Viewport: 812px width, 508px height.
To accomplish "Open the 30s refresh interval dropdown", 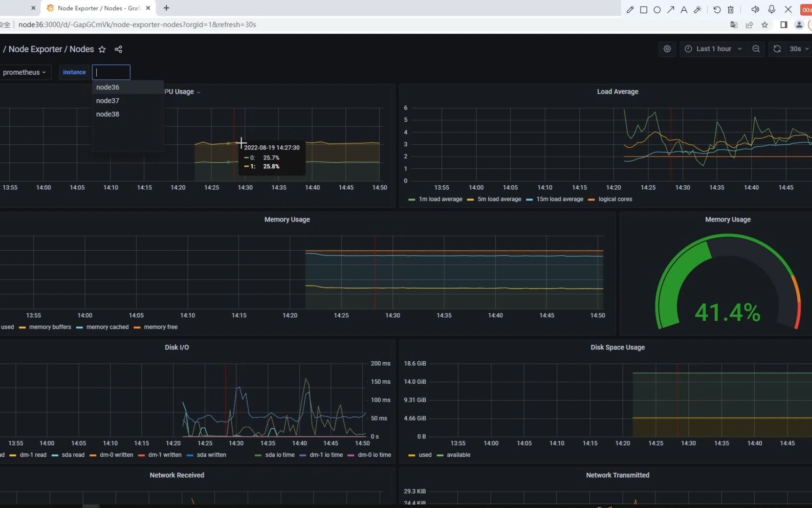I will click(798, 49).
